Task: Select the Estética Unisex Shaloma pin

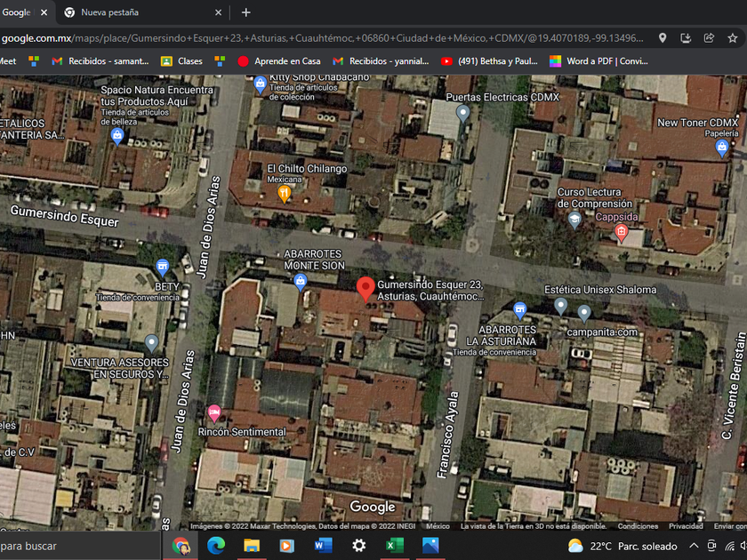Action: coord(561,306)
